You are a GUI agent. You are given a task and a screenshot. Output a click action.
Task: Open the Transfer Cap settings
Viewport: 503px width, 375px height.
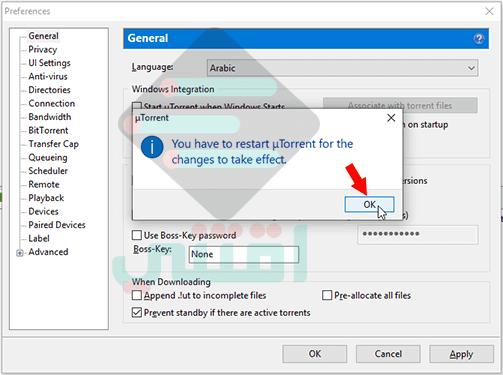tap(53, 144)
